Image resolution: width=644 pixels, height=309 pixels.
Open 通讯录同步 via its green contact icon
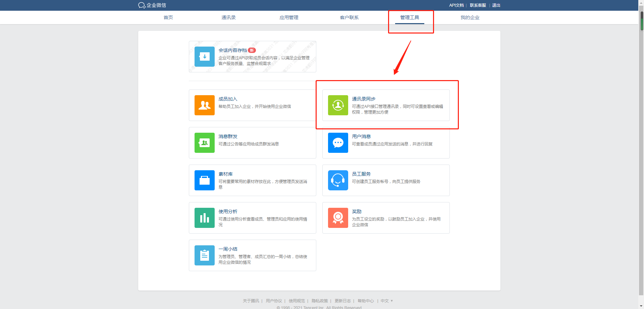click(338, 105)
